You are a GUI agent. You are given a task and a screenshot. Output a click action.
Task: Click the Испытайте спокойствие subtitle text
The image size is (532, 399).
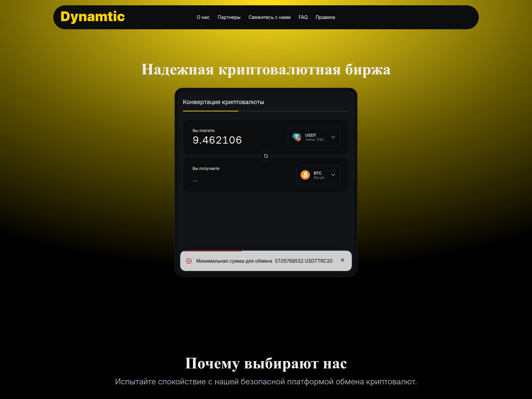point(266,382)
